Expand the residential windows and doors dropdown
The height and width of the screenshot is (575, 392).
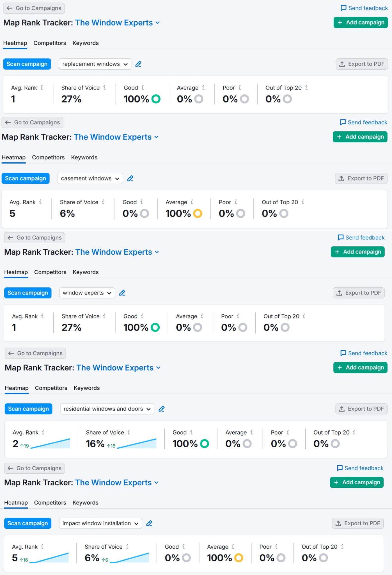[x=107, y=409]
